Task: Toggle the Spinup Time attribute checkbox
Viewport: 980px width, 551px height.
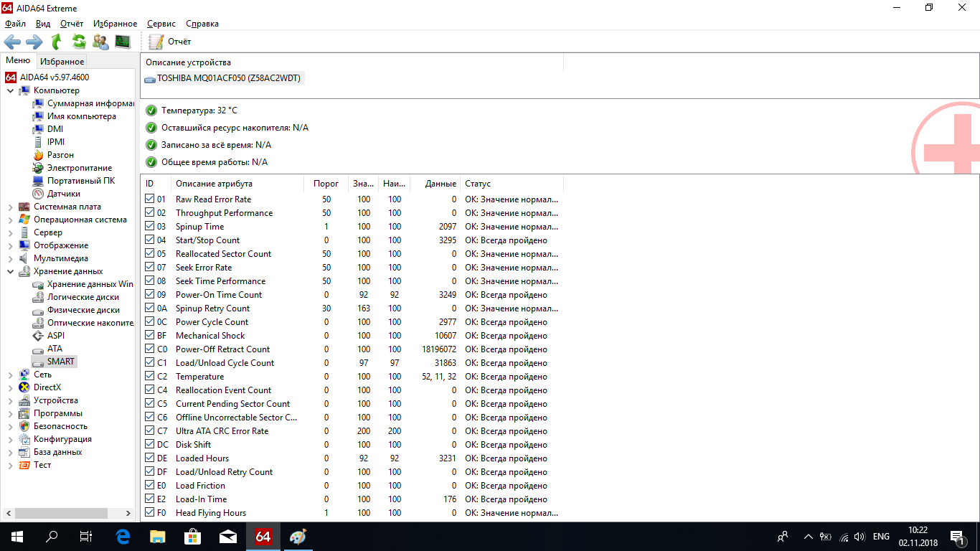Action: (x=149, y=226)
